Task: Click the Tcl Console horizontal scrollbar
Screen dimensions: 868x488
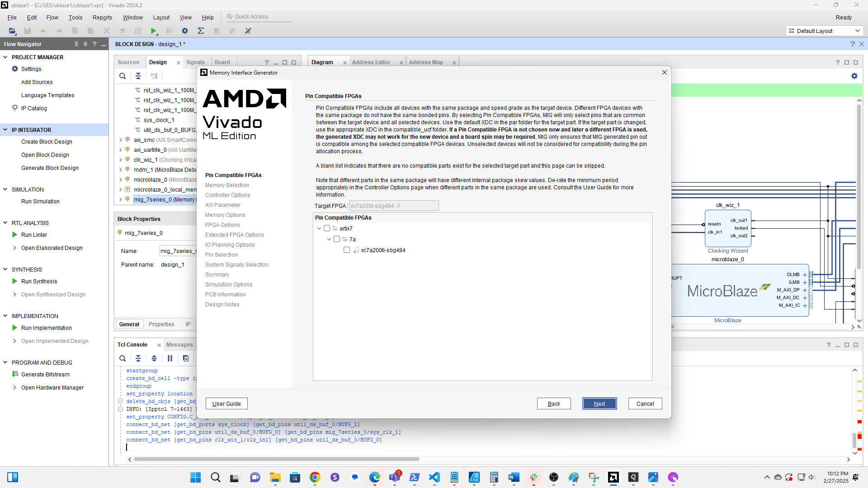Action: [x=277, y=459]
